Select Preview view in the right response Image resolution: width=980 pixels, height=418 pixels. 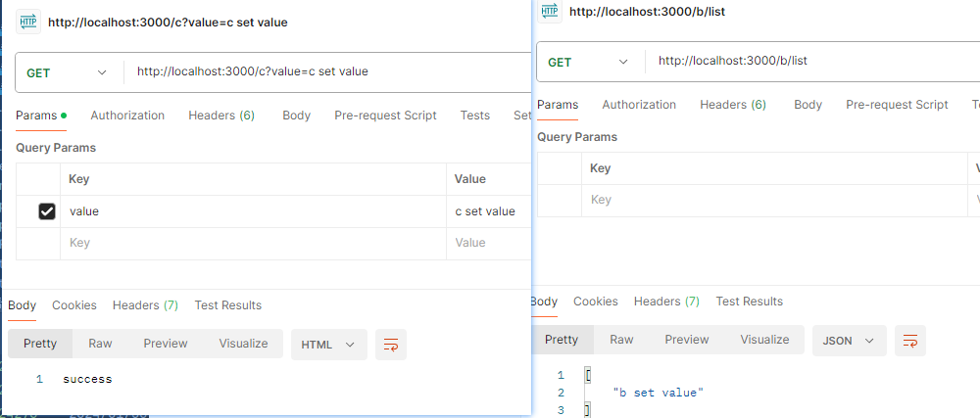[x=687, y=340]
